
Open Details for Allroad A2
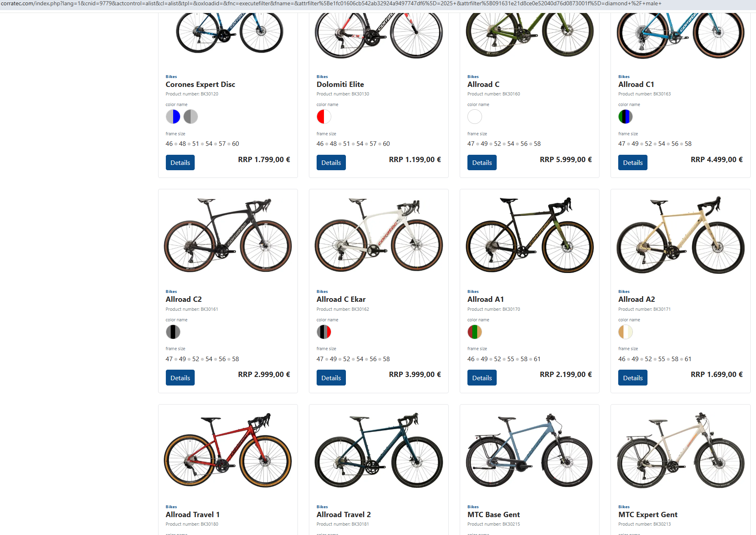pos(632,378)
